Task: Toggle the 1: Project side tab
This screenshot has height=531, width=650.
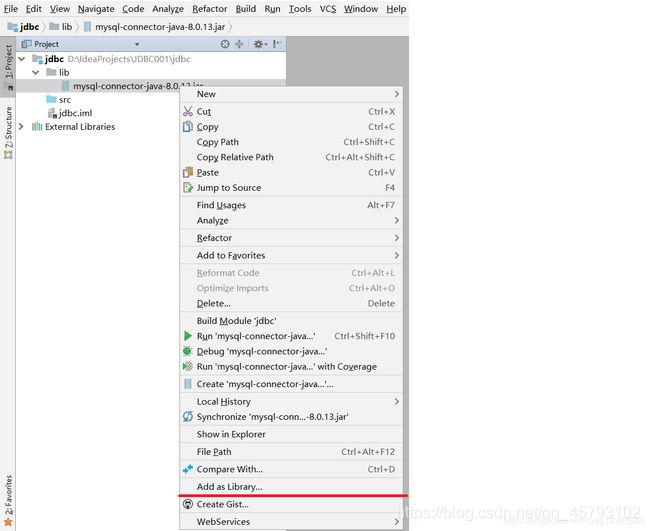Action: tap(8, 66)
